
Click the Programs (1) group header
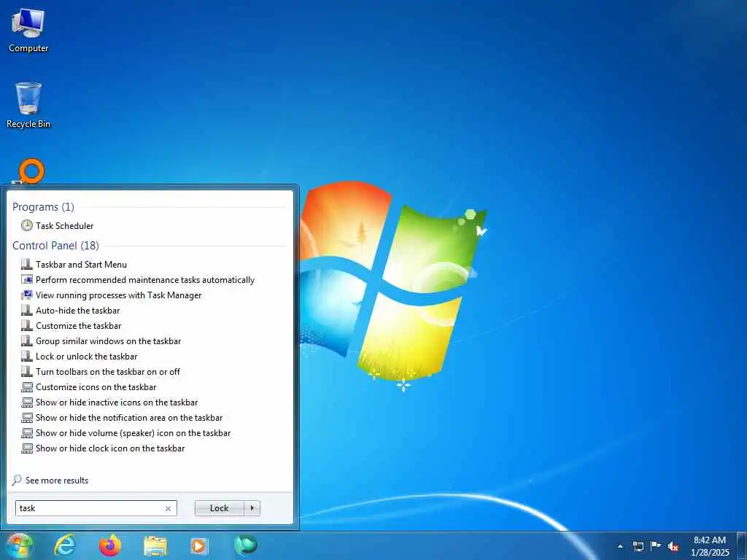43,206
